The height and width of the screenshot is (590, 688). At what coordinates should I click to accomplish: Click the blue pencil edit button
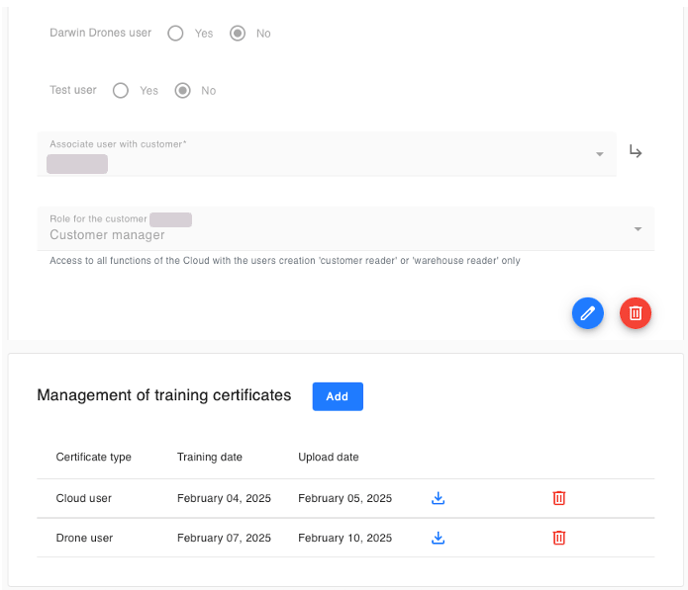(588, 313)
